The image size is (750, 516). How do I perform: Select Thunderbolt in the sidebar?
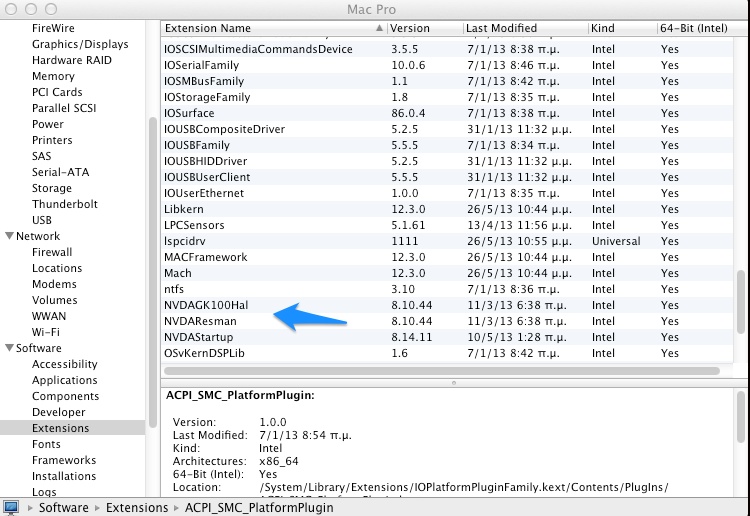tap(65, 204)
